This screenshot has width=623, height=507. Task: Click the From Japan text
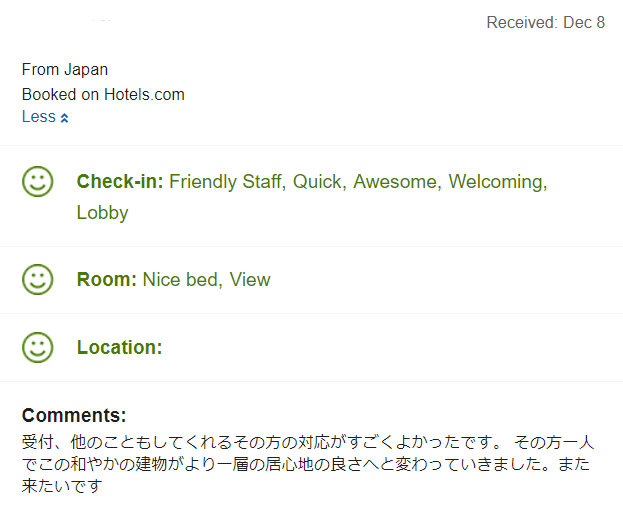coord(65,70)
